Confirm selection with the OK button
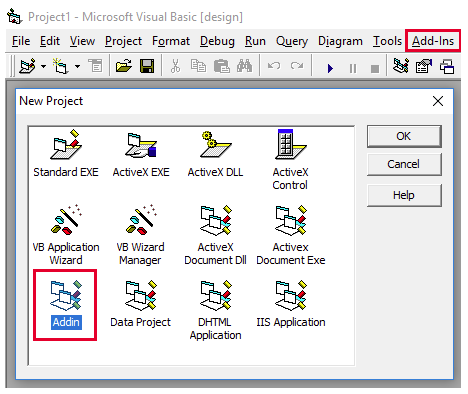Viewport: 468px width, 394px height. pyautogui.click(x=404, y=136)
